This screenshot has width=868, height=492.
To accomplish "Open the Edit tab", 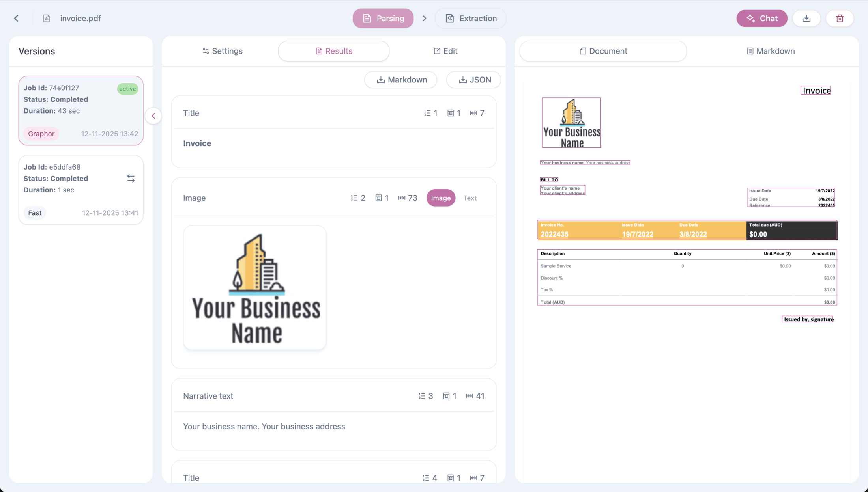I will point(445,51).
